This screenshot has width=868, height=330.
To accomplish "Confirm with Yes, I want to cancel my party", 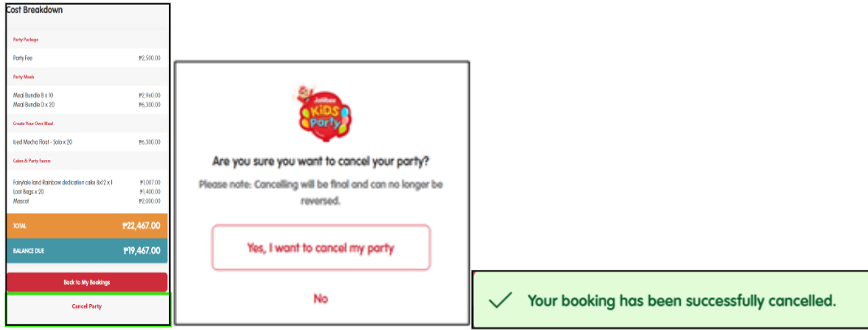I will 321,247.
